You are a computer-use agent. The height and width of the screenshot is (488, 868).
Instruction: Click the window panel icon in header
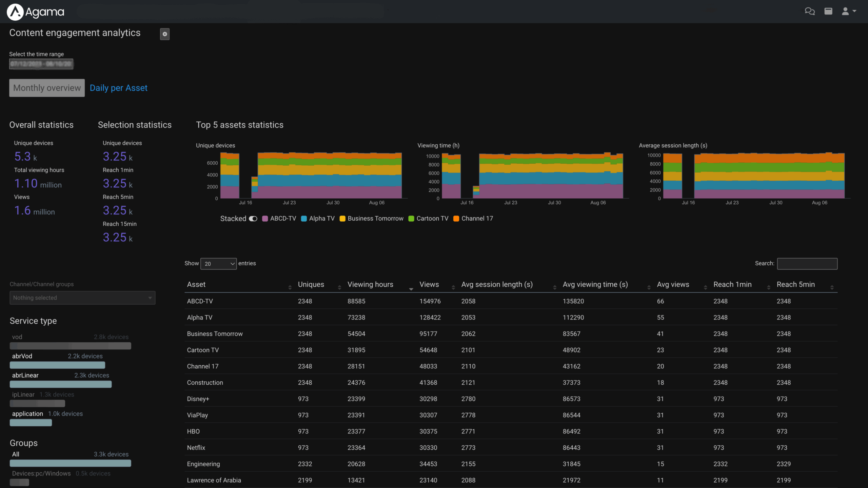(828, 11)
